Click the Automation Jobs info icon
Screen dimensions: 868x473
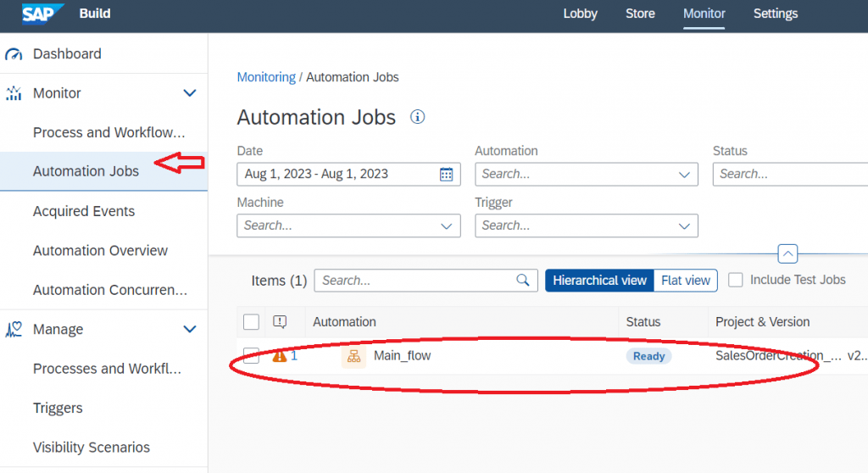pos(417,117)
